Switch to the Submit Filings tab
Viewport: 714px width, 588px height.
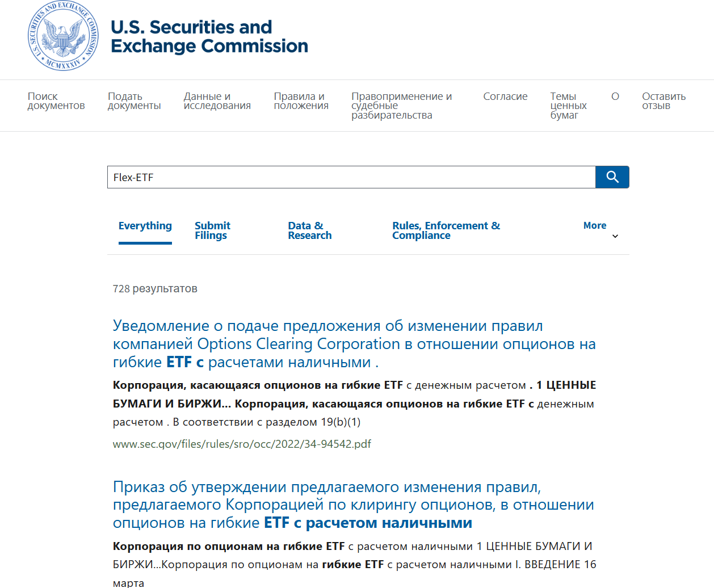coord(212,230)
